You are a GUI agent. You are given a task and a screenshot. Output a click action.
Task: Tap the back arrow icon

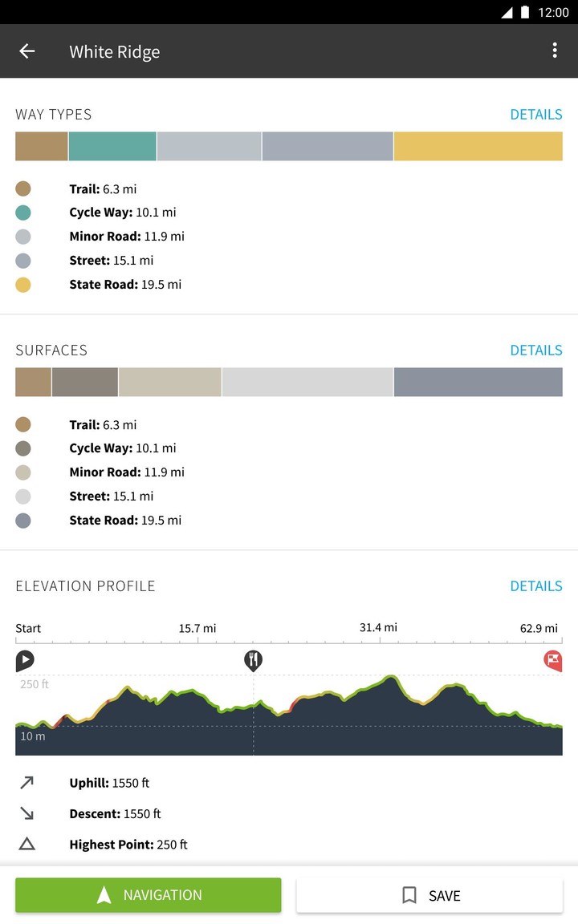[x=27, y=51]
